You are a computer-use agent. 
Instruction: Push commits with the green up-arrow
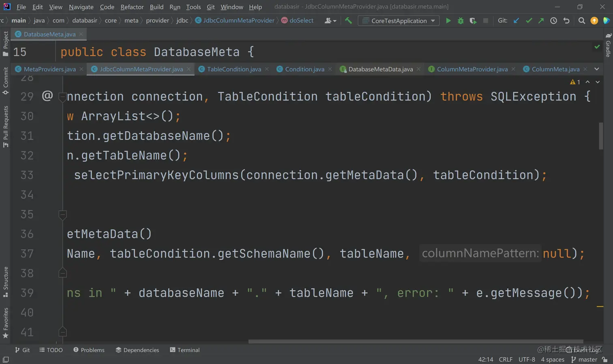(541, 21)
